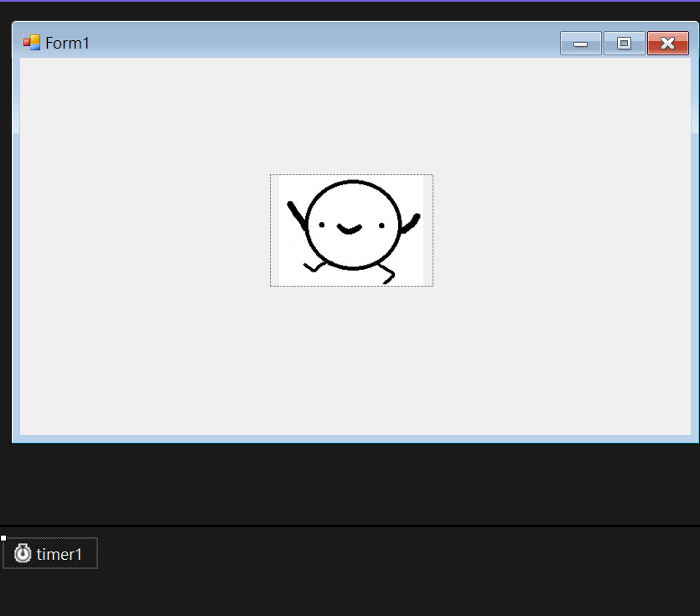Image resolution: width=700 pixels, height=616 pixels.
Task: Click the timer1 label text
Action: click(60, 555)
